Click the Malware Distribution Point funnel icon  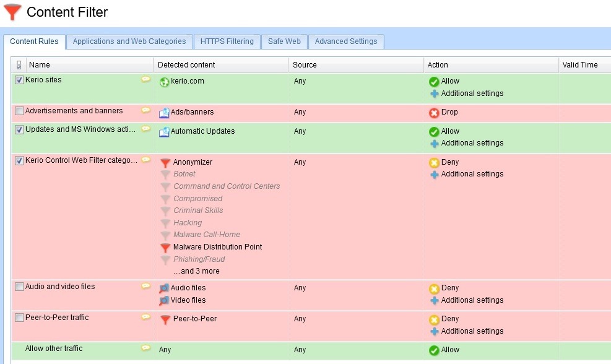pos(165,248)
